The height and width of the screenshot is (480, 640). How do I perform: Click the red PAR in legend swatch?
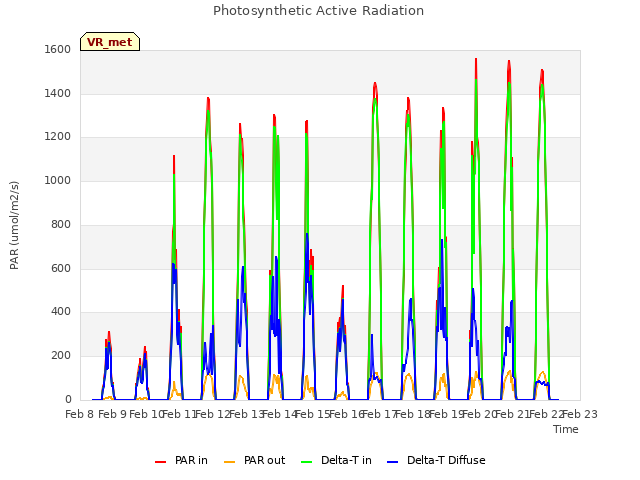tap(160, 462)
